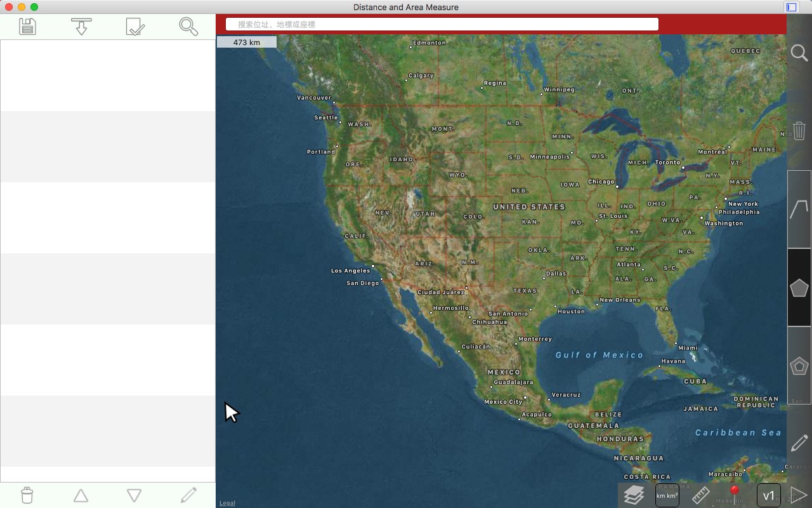Screen dimensions: 812x508
Task: Click the document checkmark icon
Action: [x=135, y=26]
